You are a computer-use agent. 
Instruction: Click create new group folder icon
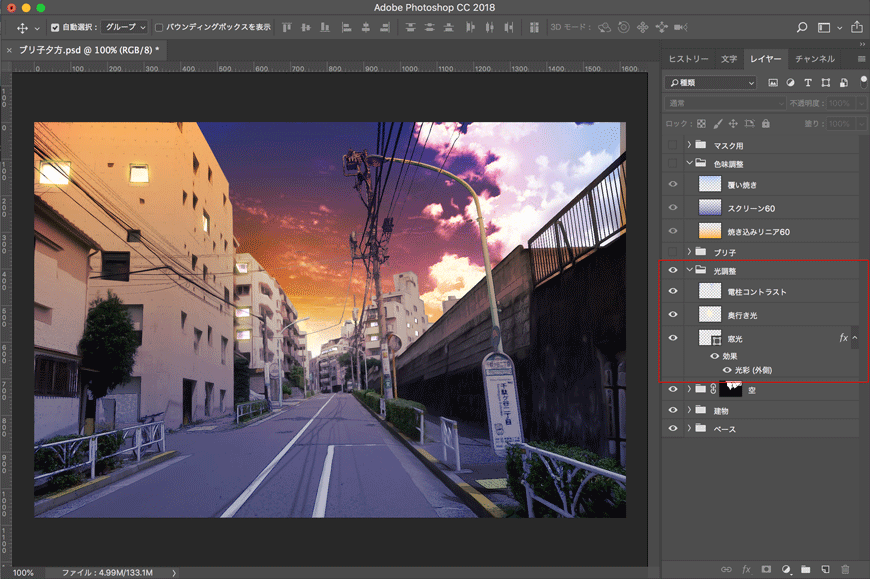point(806,569)
